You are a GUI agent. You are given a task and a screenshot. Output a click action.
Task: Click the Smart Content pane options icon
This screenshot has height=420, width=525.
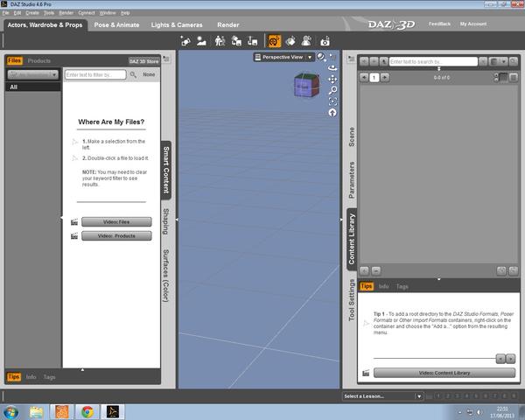[x=166, y=59]
